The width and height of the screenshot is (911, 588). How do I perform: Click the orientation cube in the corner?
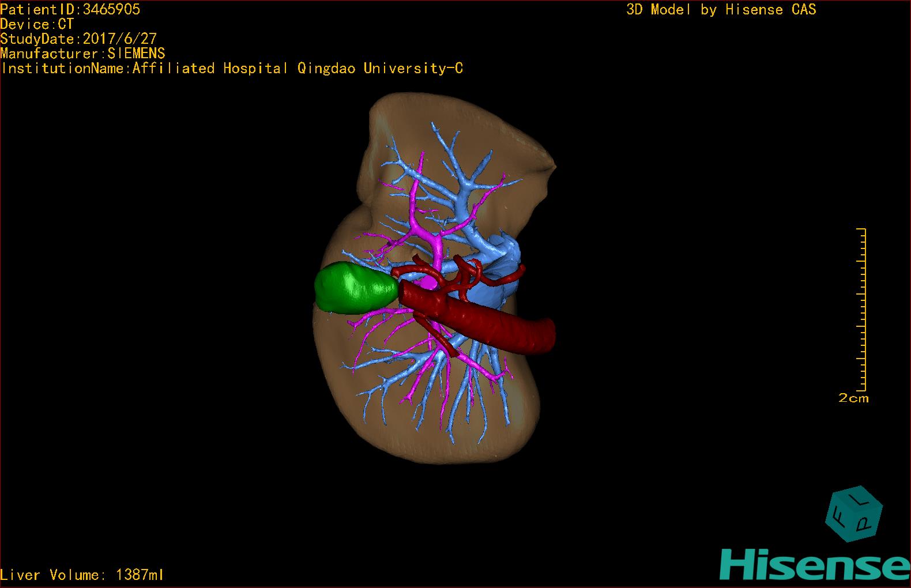coord(854,514)
